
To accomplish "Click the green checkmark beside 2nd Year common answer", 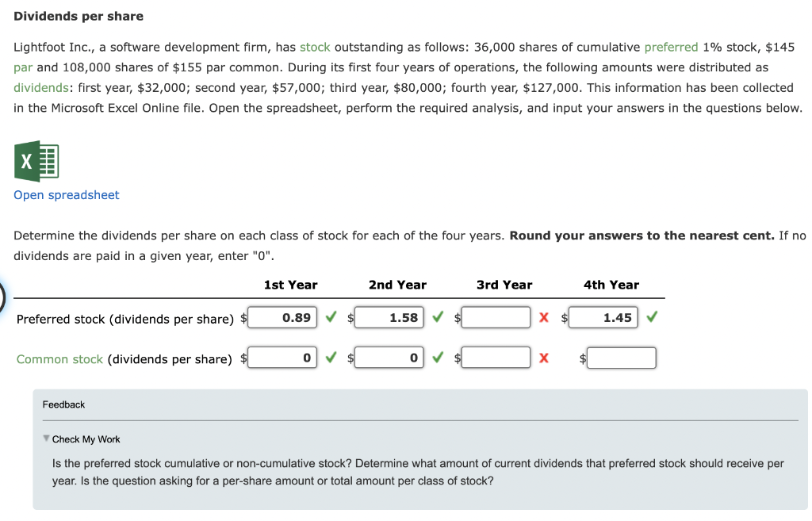I will pyautogui.click(x=437, y=357).
